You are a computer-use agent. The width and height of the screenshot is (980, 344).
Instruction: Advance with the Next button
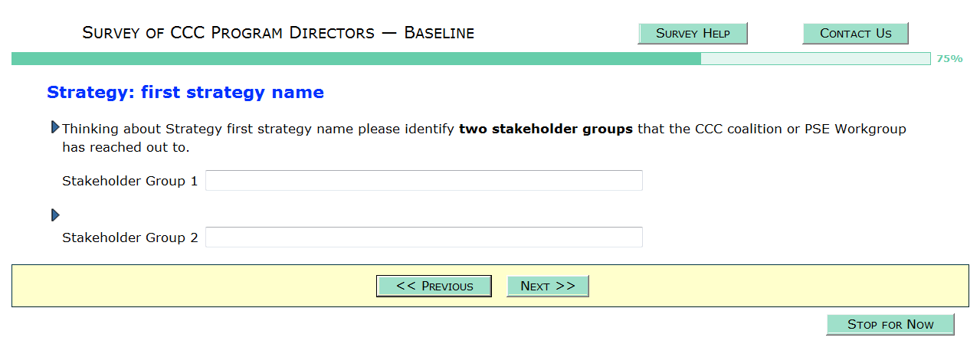[x=547, y=286]
